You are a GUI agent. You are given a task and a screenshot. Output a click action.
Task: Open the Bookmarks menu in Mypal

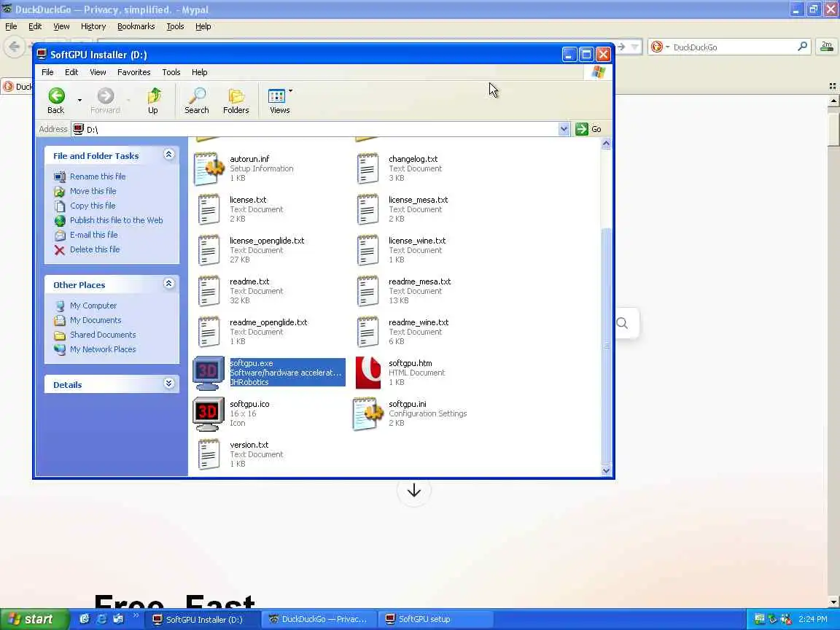click(x=136, y=26)
